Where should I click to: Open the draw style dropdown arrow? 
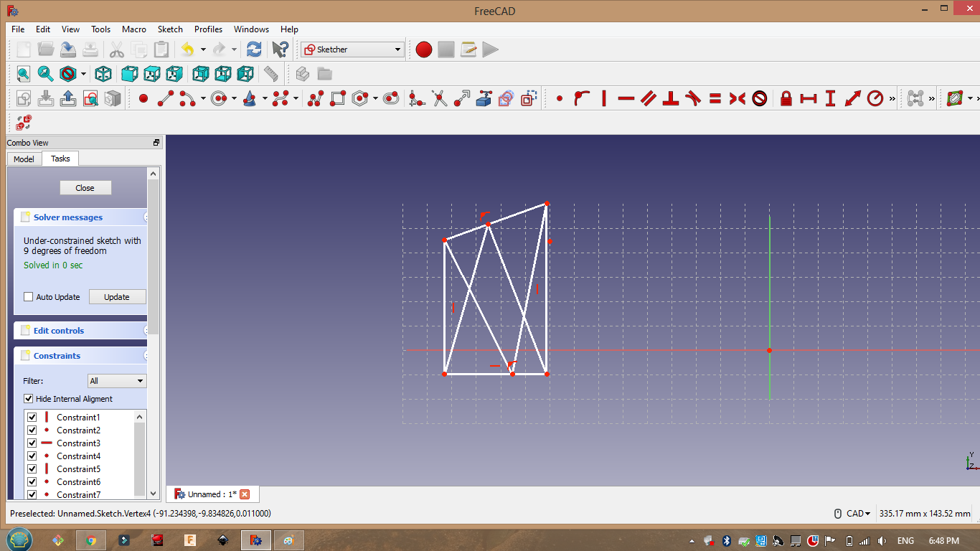83,74
